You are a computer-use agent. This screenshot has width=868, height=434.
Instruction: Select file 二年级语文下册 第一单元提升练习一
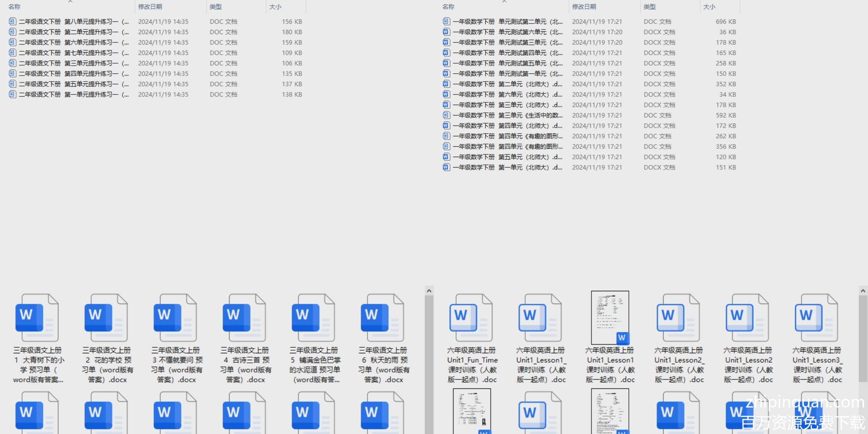(74, 95)
